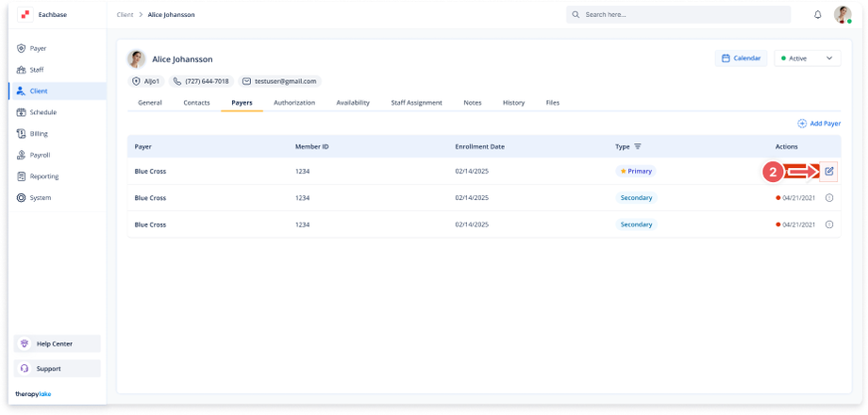This screenshot has height=415, width=868.
Task: Switch to the Authorization tab
Action: click(294, 102)
